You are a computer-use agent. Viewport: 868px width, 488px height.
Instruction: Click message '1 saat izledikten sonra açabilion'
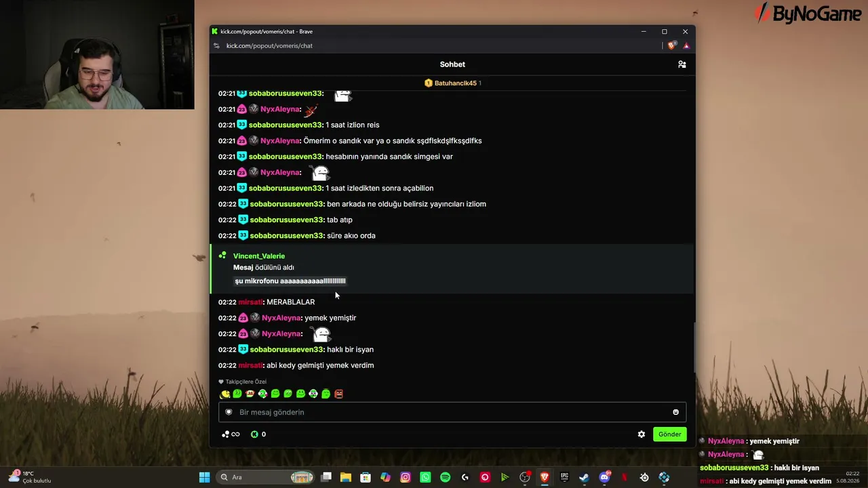(x=380, y=188)
